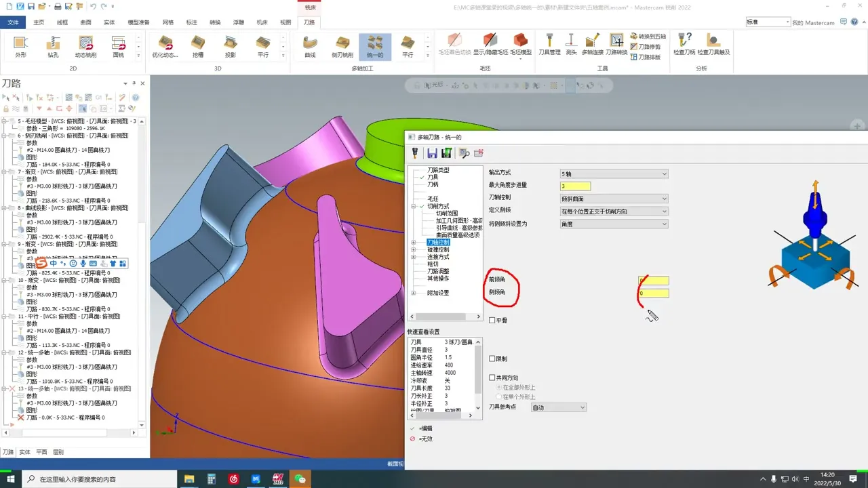Click the 前倾角 input field

point(654,281)
